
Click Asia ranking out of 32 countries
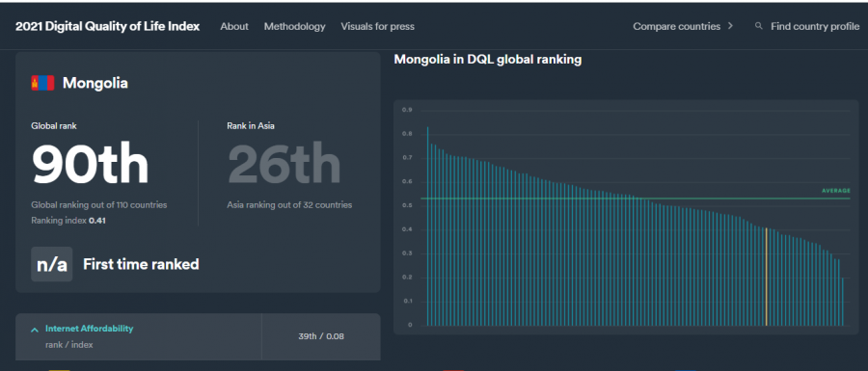pyautogui.click(x=289, y=205)
